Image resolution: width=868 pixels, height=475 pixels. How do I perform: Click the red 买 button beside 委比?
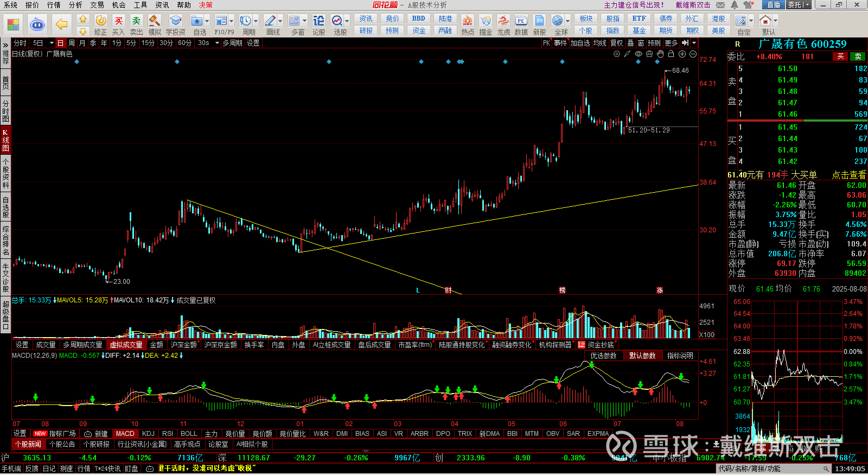[x=840, y=56]
